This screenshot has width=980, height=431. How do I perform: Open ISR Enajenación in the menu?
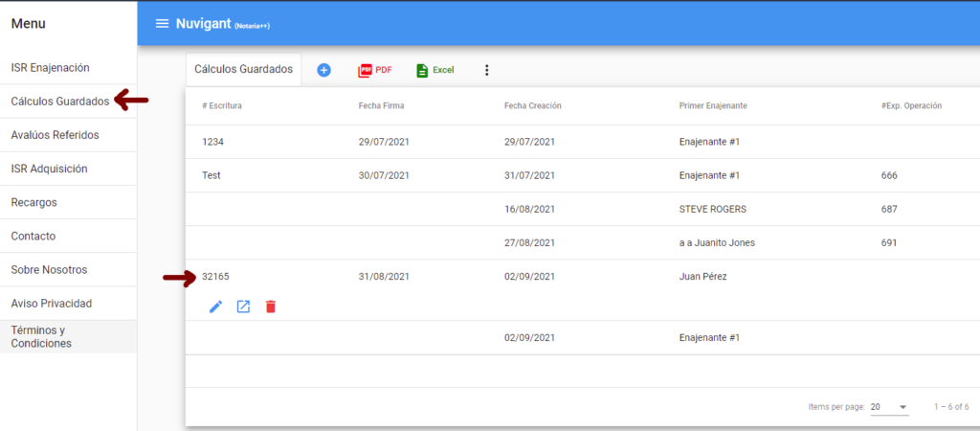(x=68, y=68)
